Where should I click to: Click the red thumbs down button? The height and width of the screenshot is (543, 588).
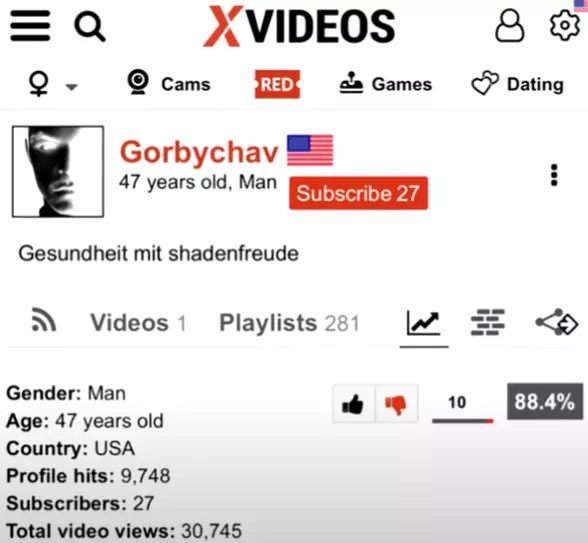pyautogui.click(x=397, y=404)
